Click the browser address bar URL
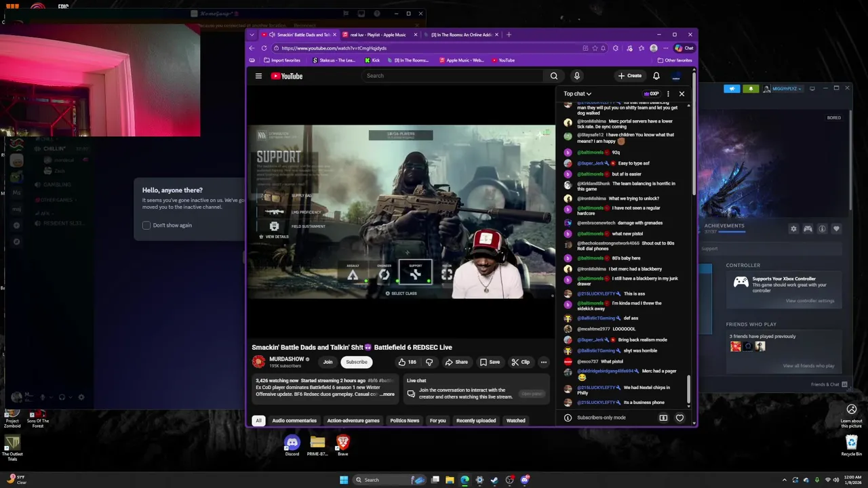Image resolution: width=868 pixels, height=488 pixels. click(x=334, y=48)
